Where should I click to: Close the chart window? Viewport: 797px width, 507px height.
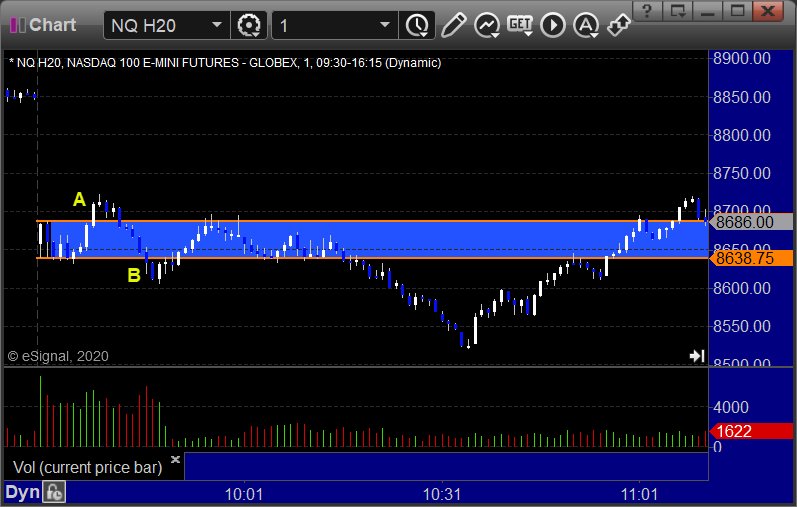click(x=768, y=11)
